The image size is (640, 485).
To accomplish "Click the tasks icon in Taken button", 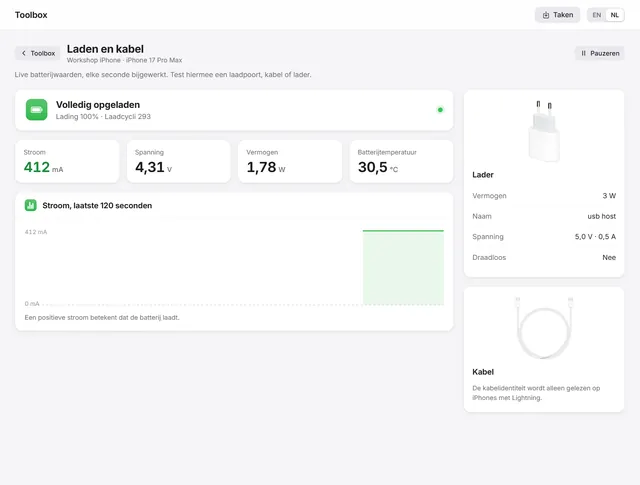I will point(546,15).
